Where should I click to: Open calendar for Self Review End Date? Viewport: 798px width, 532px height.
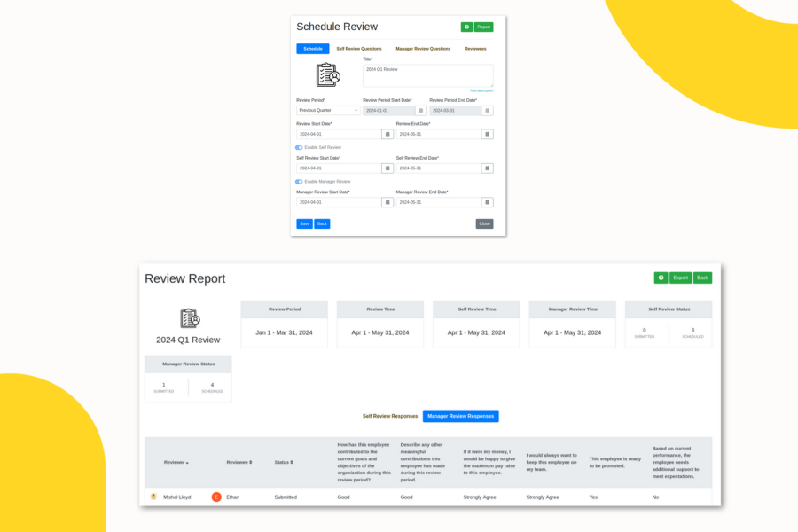coord(487,168)
